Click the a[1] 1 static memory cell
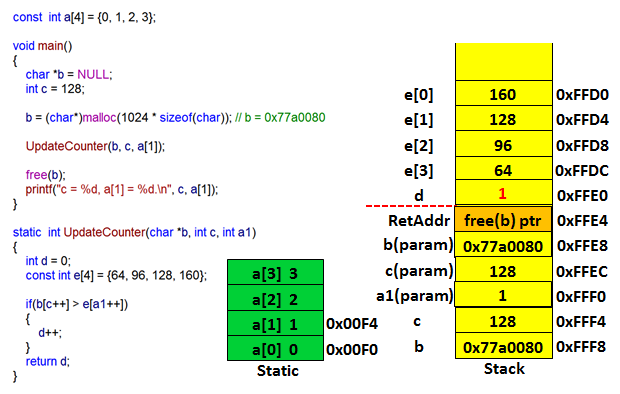This screenshot has height=394, width=620. [276, 324]
